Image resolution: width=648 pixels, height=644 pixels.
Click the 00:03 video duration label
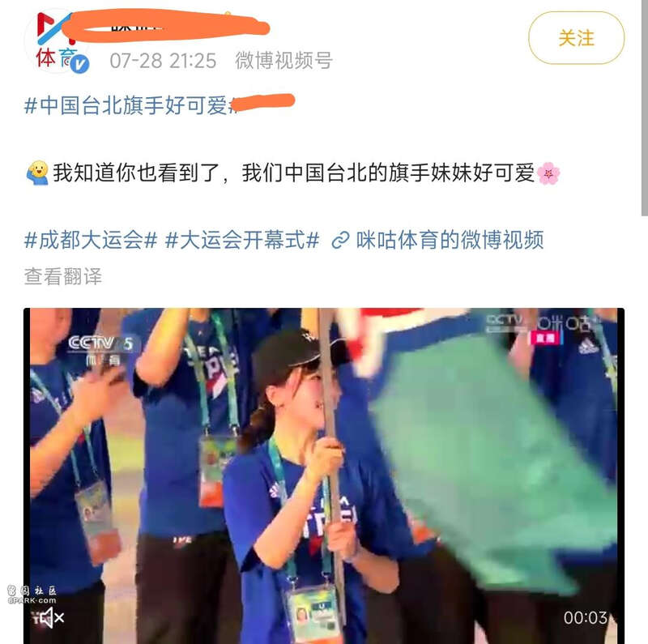click(x=586, y=618)
